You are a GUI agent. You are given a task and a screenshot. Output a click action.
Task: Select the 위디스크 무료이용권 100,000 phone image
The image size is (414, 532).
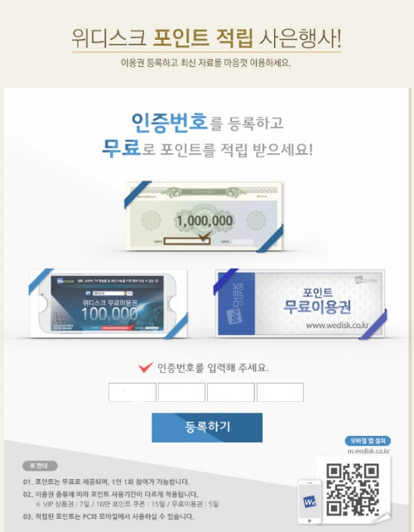coord(108,303)
